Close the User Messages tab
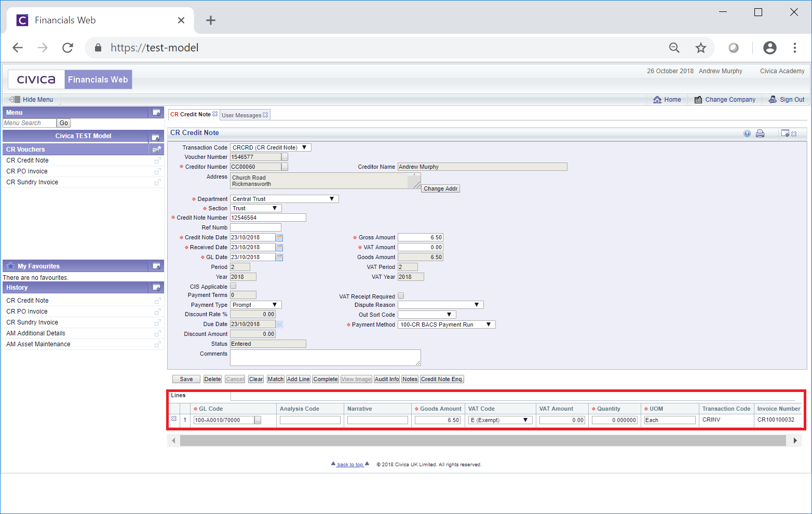The height and width of the screenshot is (514, 812). pyautogui.click(x=265, y=115)
